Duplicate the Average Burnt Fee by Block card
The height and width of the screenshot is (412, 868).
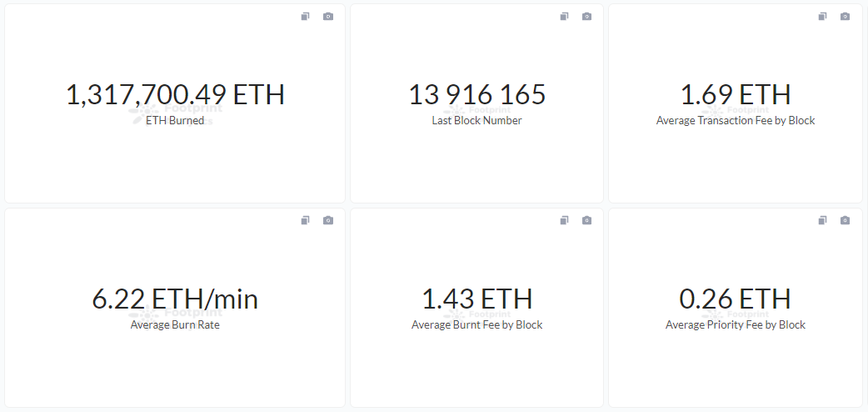click(x=564, y=221)
